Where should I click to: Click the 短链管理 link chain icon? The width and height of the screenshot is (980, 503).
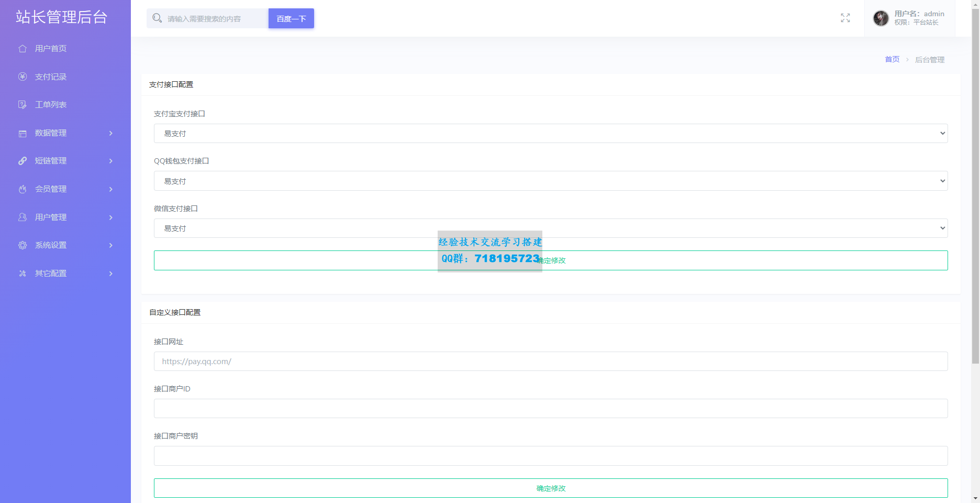23,161
